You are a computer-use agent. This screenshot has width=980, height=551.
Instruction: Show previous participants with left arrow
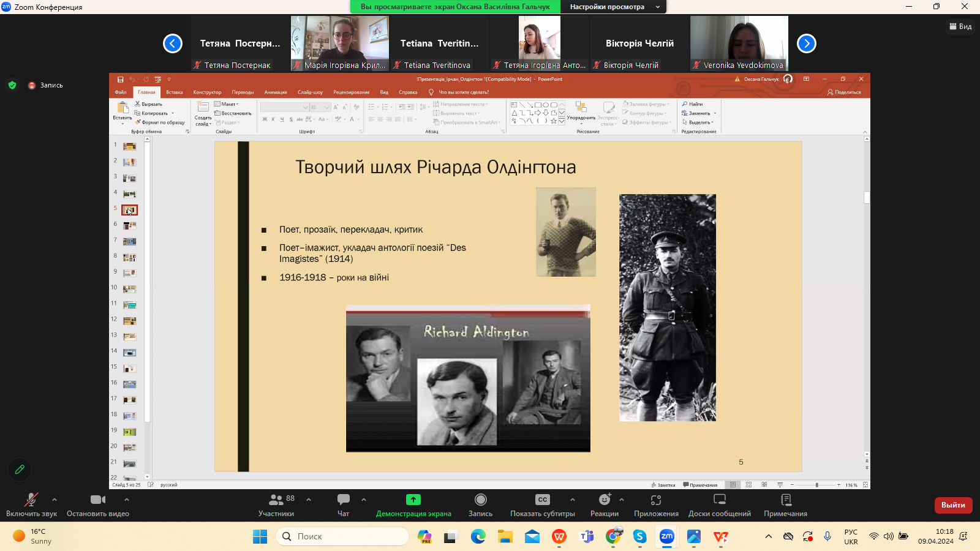(173, 43)
